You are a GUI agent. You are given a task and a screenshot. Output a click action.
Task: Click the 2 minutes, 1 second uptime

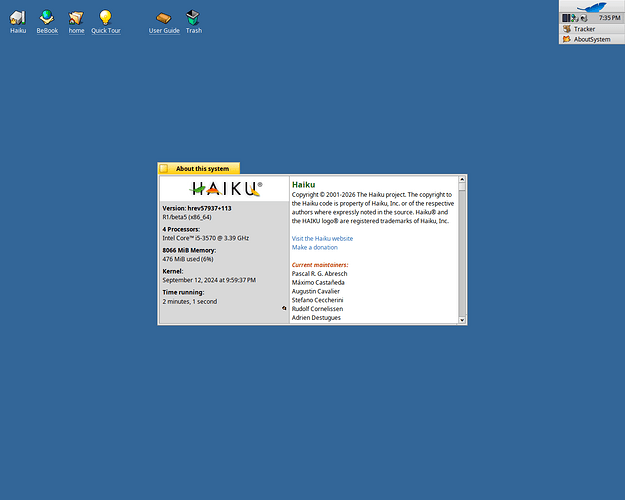pos(190,301)
